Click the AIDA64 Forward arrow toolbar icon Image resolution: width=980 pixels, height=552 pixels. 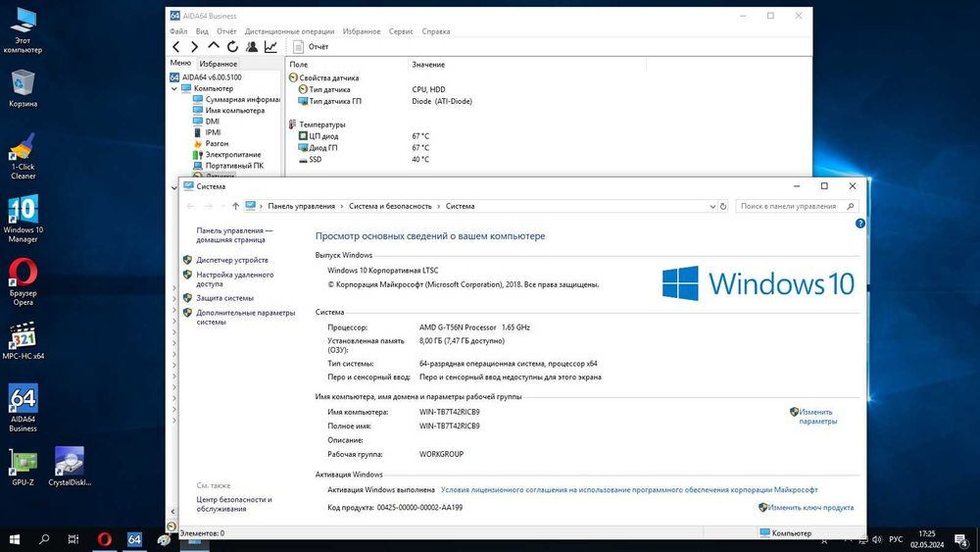[x=194, y=47]
